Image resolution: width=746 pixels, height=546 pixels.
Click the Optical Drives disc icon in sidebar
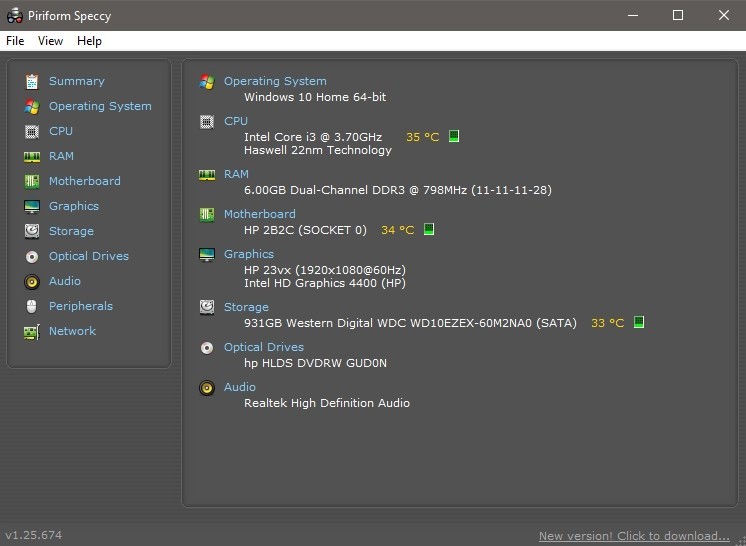pos(32,257)
